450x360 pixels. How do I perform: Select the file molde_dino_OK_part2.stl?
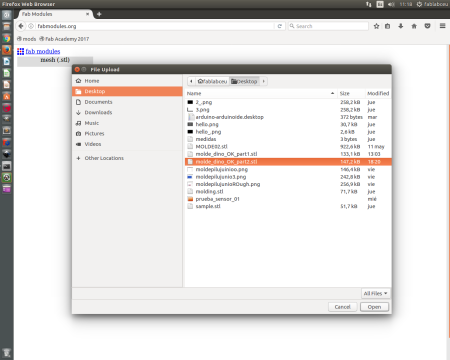288,162
